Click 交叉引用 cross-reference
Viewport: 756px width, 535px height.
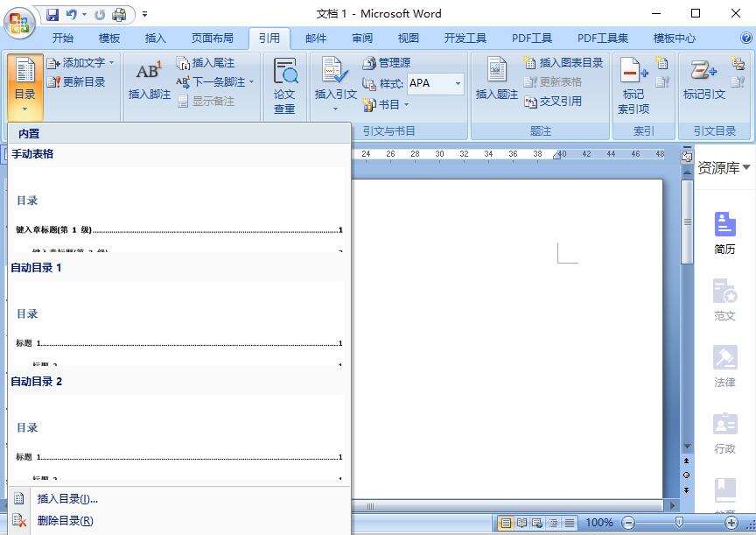coord(552,102)
